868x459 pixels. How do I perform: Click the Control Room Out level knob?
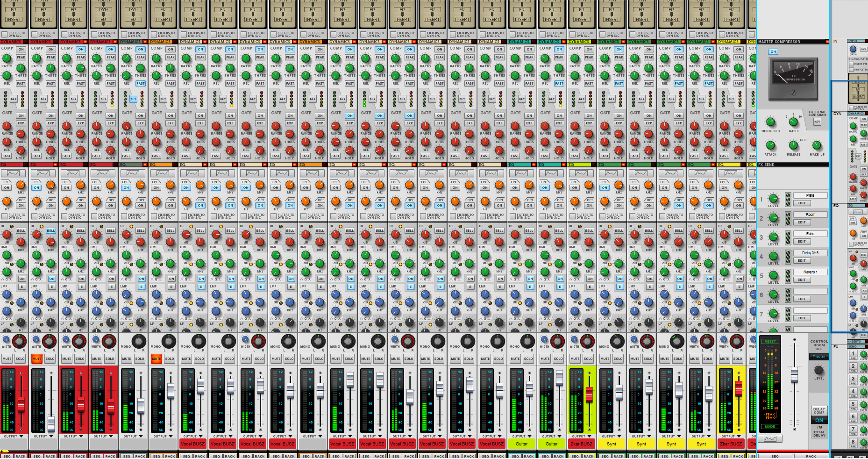point(819,370)
